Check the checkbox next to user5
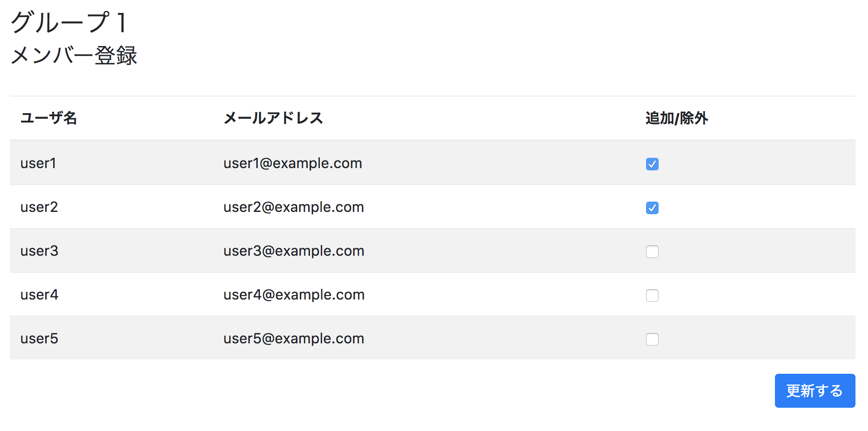868x431 pixels. pos(652,339)
